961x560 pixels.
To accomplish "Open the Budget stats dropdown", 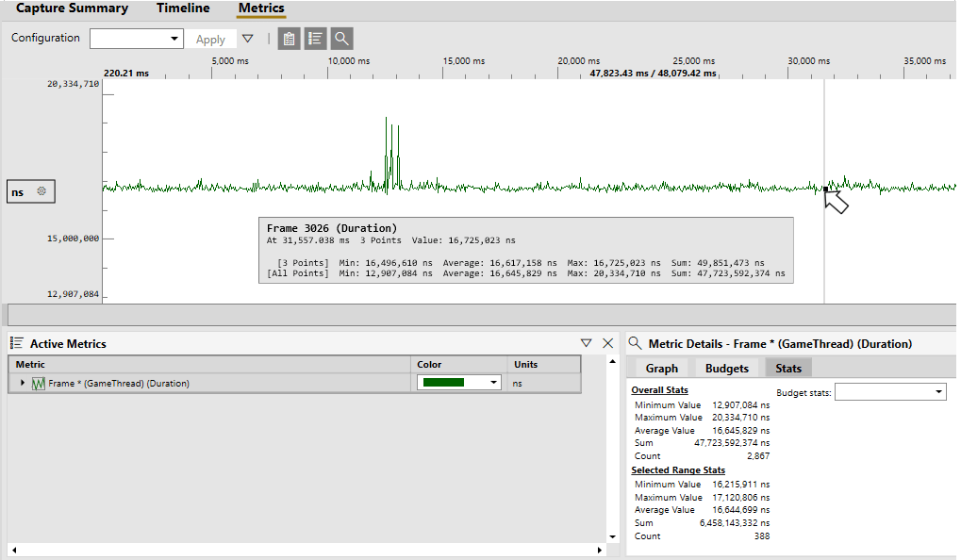I will 890,391.
